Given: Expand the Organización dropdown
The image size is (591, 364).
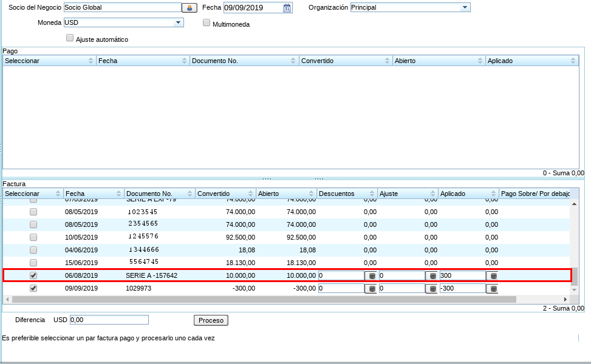Looking at the screenshot, I should (465, 8).
